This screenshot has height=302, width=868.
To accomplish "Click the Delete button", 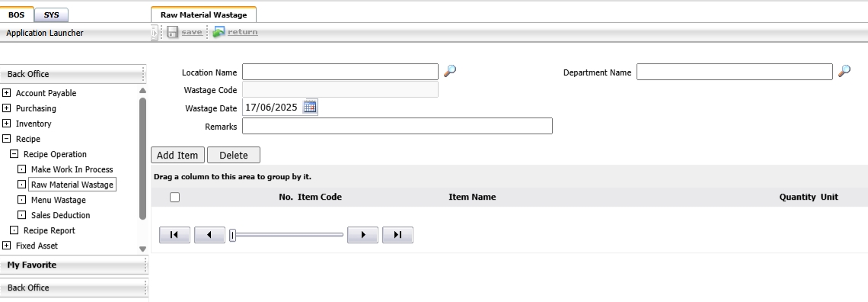I will [234, 155].
